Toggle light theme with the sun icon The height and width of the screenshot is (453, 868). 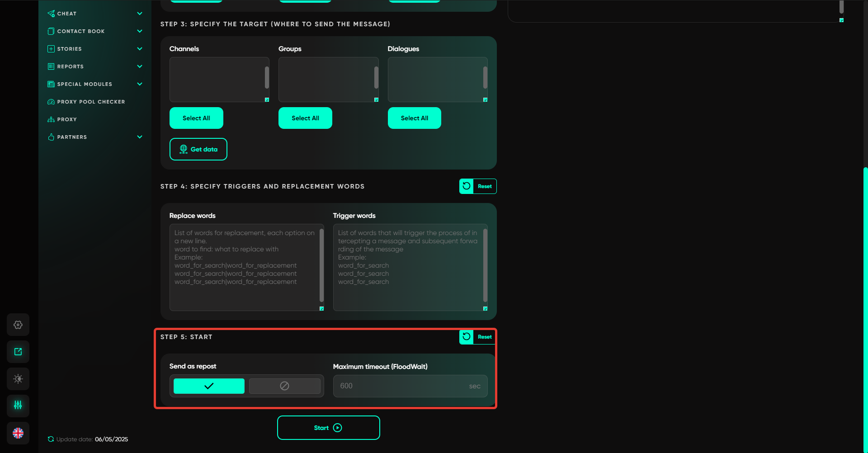click(18, 379)
